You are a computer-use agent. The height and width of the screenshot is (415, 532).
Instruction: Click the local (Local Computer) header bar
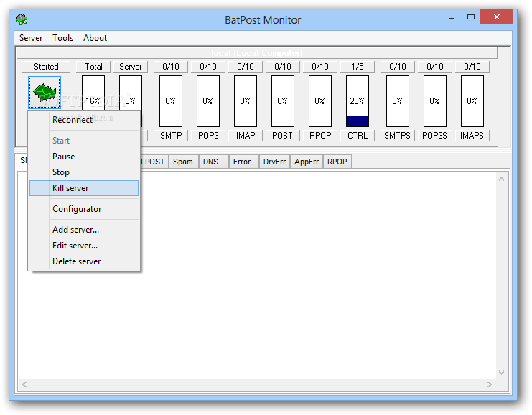point(257,53)
